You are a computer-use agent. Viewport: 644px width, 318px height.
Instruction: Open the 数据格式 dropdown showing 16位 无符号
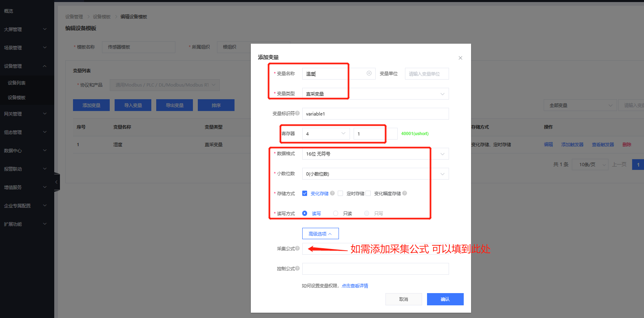[375, 154]
